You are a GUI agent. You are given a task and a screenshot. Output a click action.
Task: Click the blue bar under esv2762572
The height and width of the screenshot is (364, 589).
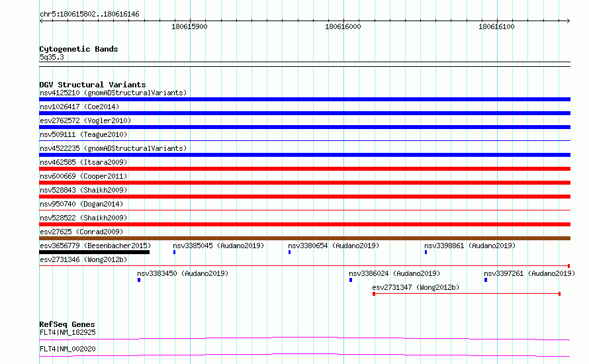pyautogui.click(x=304, y=127)
